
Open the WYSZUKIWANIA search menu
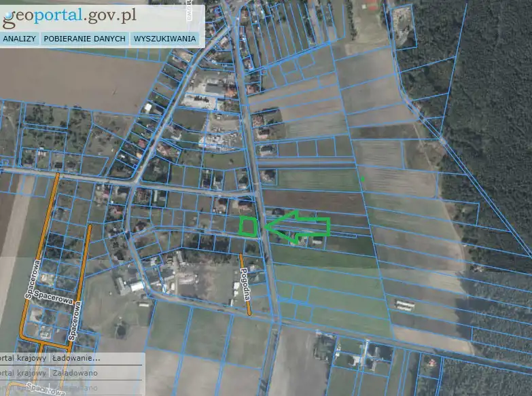[x=165, y=39]
